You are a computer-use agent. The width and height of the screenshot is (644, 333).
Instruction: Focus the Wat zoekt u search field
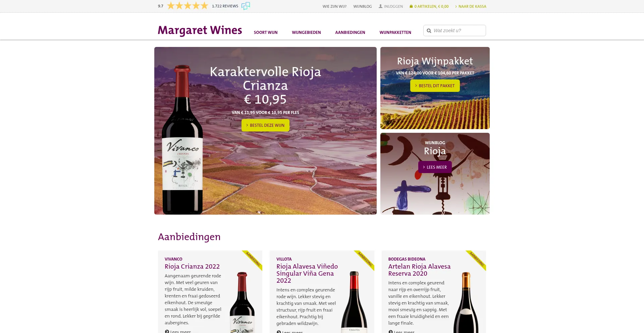[x=454, y=31]
